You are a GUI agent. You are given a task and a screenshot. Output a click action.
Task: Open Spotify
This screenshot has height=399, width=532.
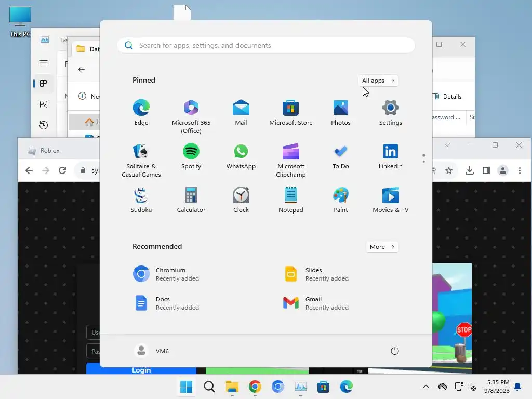[191, 156]
